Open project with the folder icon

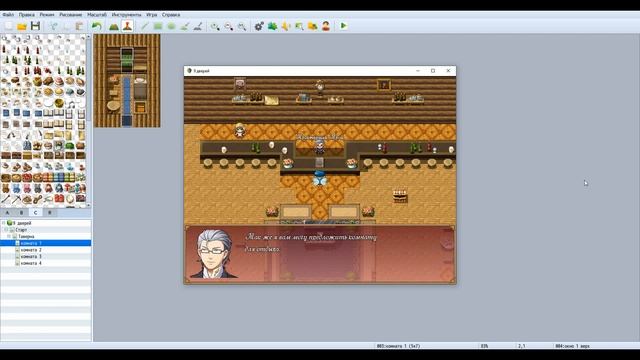(22, 26)
